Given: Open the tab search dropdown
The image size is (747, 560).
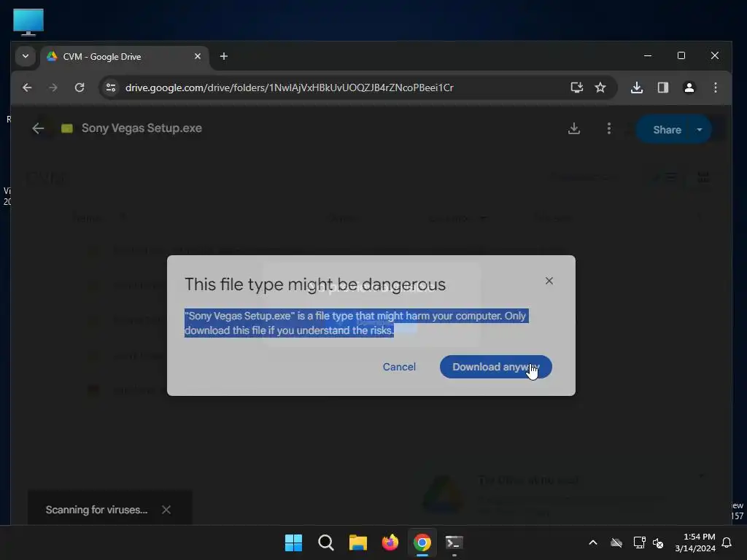Looking at the screenshot, I should coord(26,57).
